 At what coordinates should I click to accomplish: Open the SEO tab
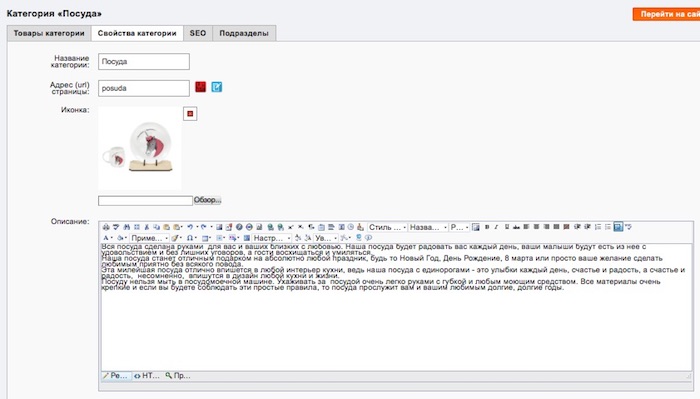198,33
